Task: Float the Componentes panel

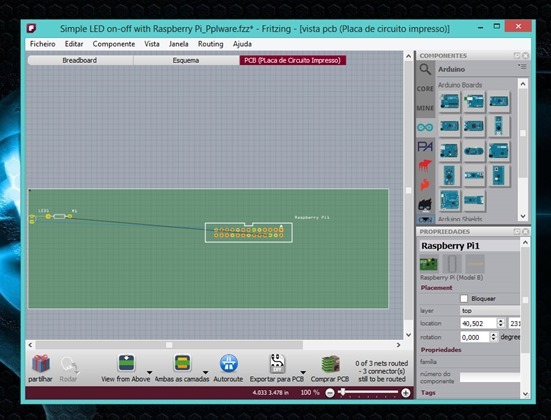Action: [516, 56]
